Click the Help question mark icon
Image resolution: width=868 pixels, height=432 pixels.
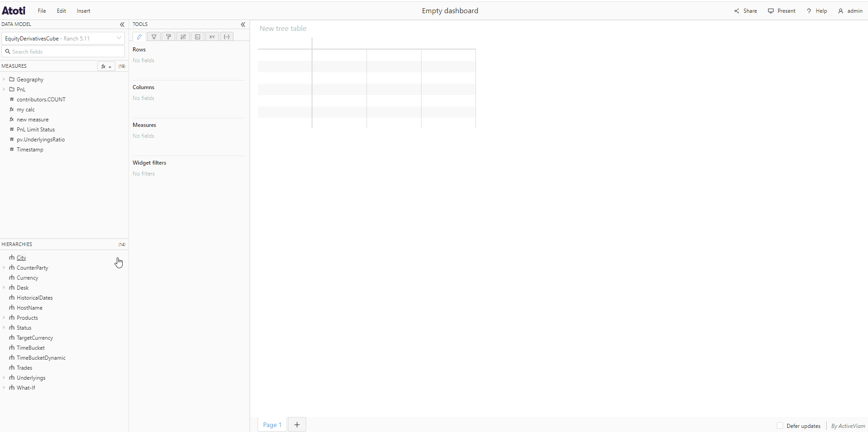(809, 11)
